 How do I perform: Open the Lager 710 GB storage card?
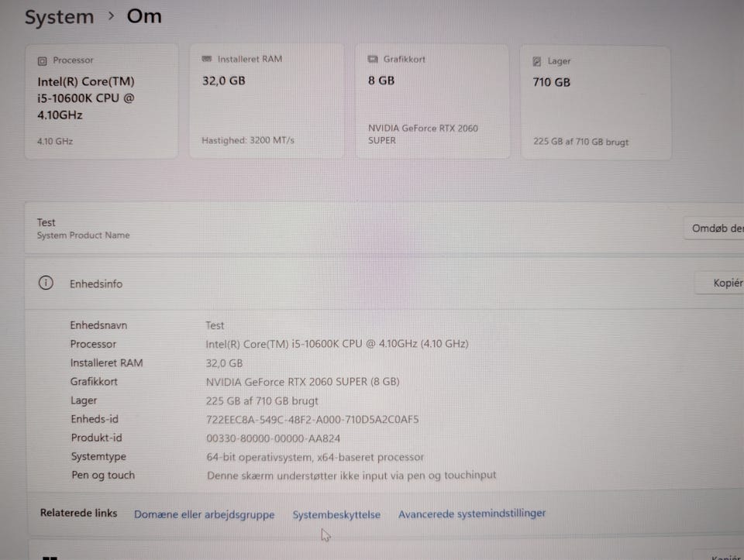pyautogui.click(x=595, y=102)
